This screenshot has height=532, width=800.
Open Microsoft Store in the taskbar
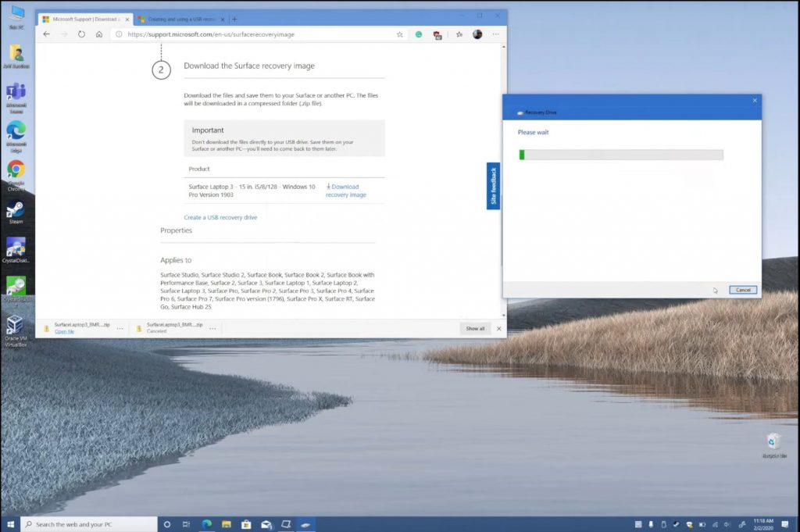[x=245, y=524]
